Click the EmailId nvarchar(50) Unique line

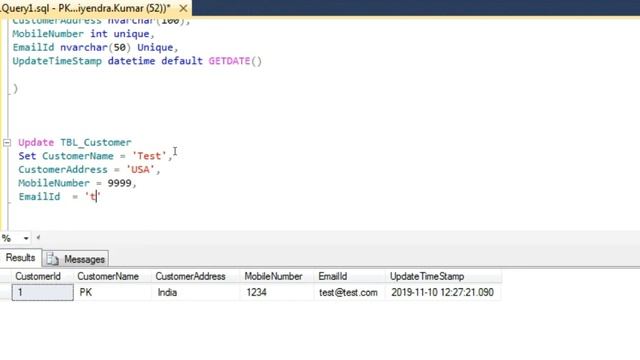coord(95,47)
